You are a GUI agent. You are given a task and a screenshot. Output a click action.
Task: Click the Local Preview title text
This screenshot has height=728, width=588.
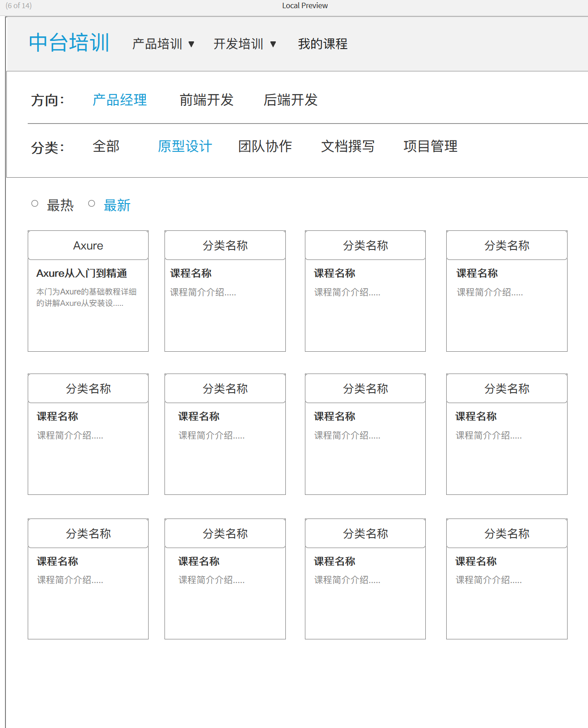(305, 5)
